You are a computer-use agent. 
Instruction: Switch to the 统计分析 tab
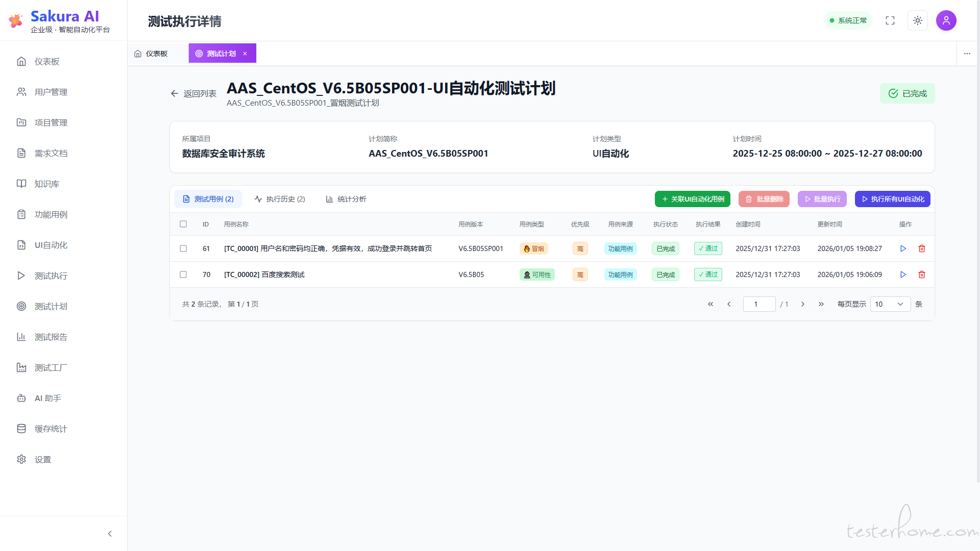pos(346,199)
